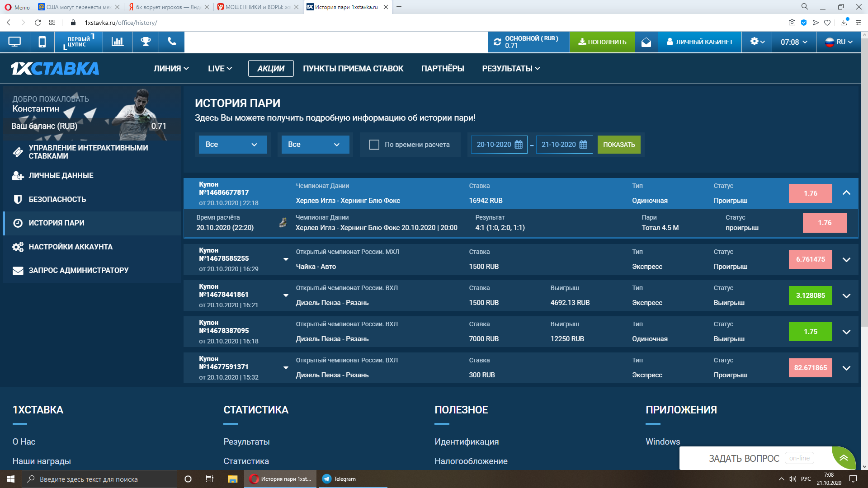Click the desktop version monitor icon

tap(14, 42)
